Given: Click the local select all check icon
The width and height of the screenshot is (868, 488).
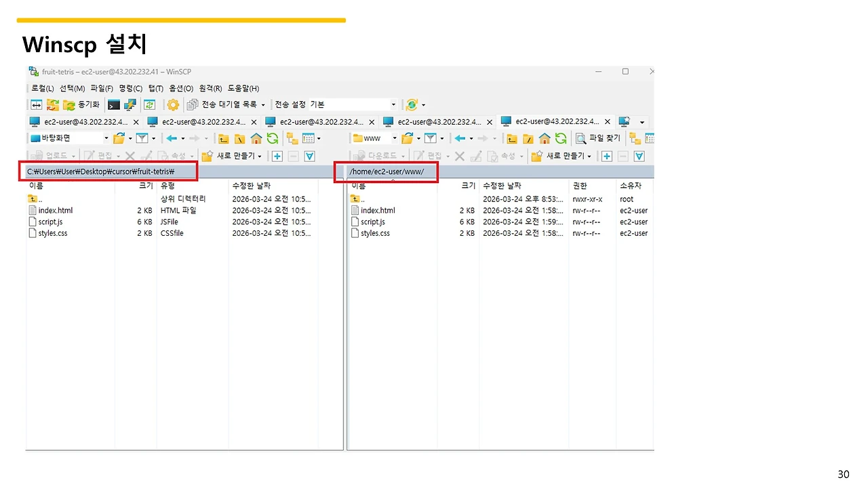Looking at the screenshot, I should click(x=309, y=156).
